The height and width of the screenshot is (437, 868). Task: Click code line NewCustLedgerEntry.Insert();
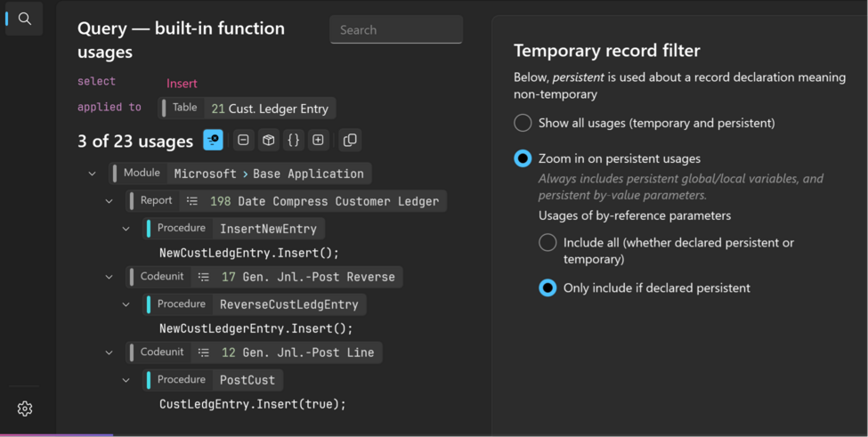pos(256,328)
